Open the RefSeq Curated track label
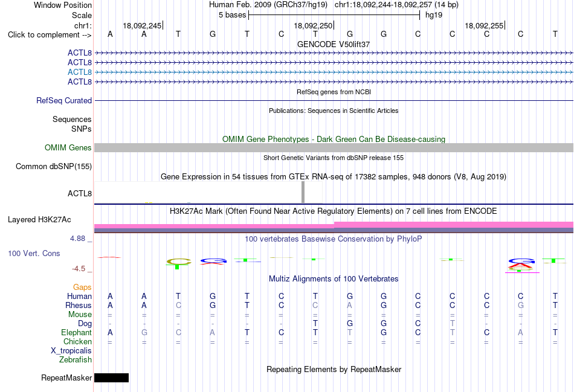 click(64, 100)
